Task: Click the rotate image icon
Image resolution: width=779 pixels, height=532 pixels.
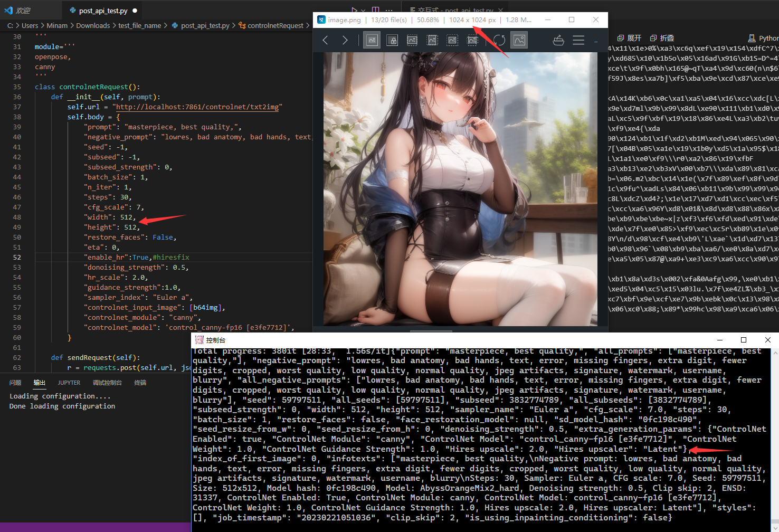Action: pyautogui.click(x=499, y=40)
